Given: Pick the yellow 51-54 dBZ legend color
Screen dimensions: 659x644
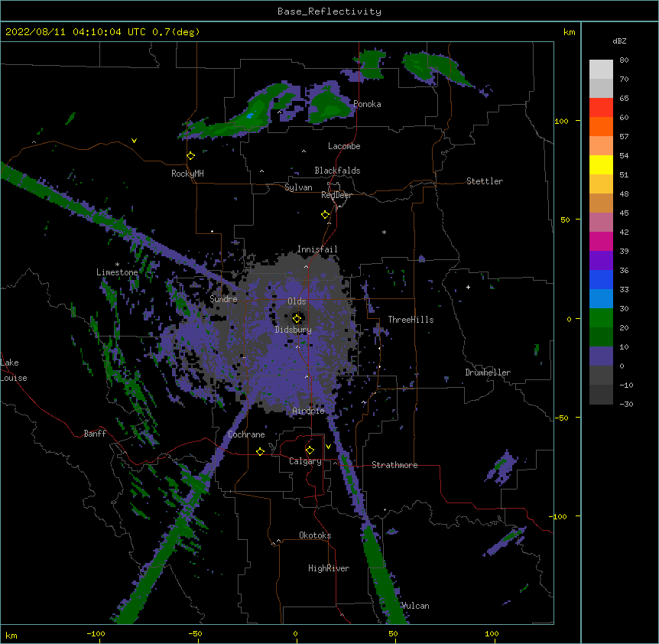Looking at the screenshot, I should pyautogui.click(x=601, y=164).
